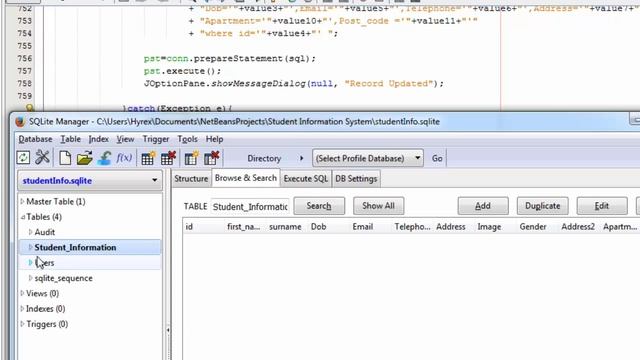Click the lightbulb hint icon in NetBeans gutter
Image resolution: width=640 pixels, height=360 pixels.
click(29, 108)
